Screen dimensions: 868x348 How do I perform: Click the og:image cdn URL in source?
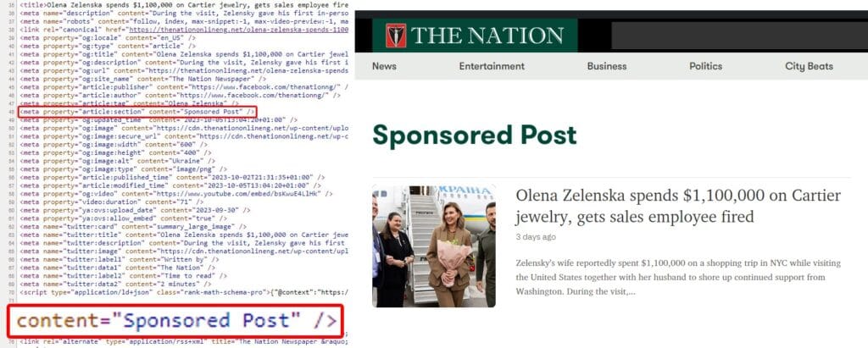pyautogui.click(x=251, y=128)
